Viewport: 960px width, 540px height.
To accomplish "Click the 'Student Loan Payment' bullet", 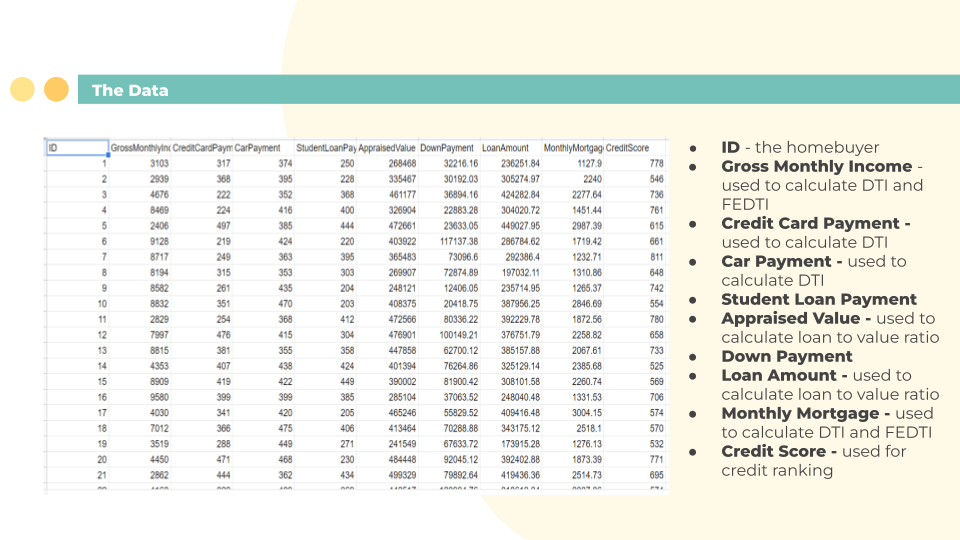I will click(819, 299).
